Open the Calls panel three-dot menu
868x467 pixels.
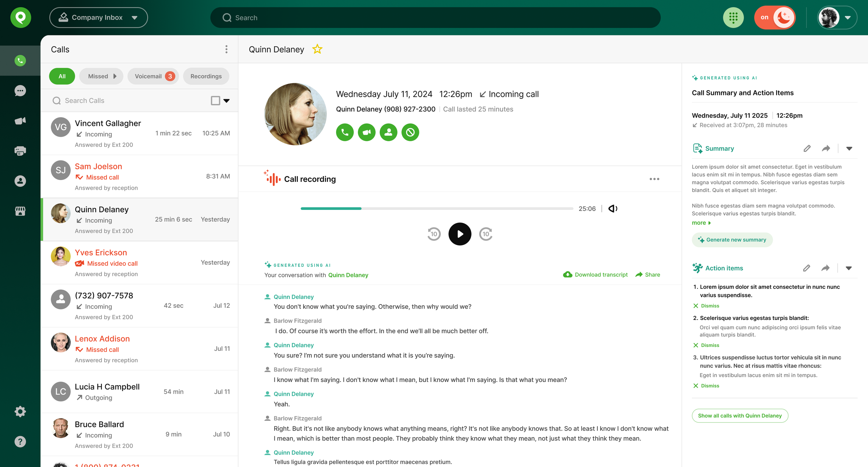coord(226,49)
